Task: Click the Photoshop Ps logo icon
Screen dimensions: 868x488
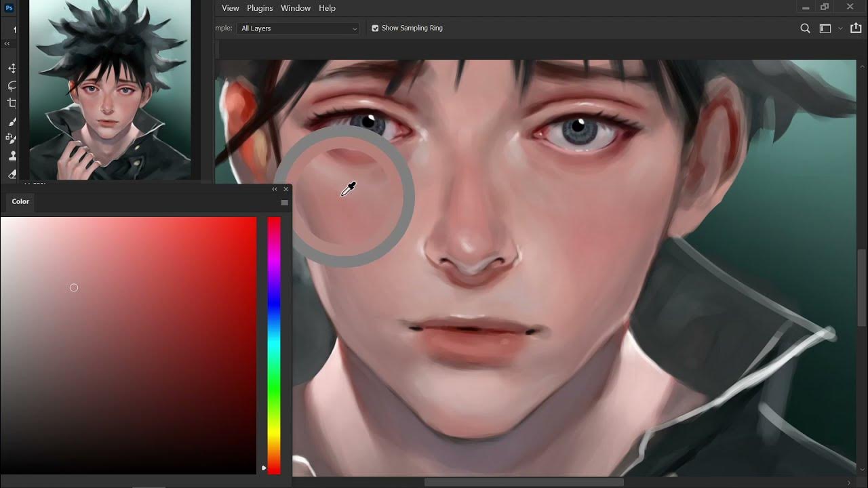Action: tap(9, 8)
